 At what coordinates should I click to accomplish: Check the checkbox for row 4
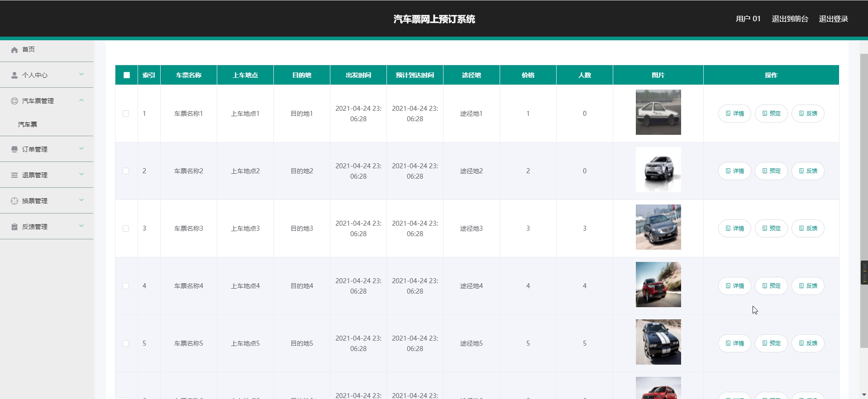pos(126,286)
